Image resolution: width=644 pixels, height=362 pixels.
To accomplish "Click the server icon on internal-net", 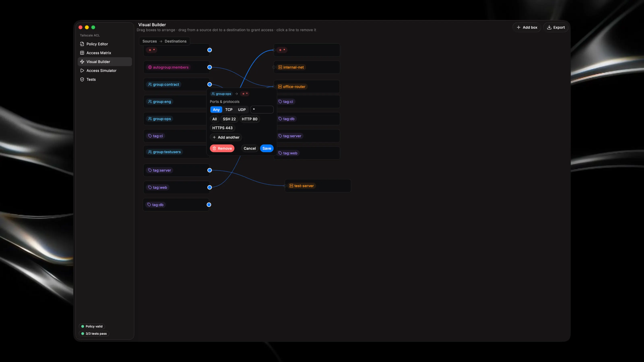I will (x=280, y=67).
